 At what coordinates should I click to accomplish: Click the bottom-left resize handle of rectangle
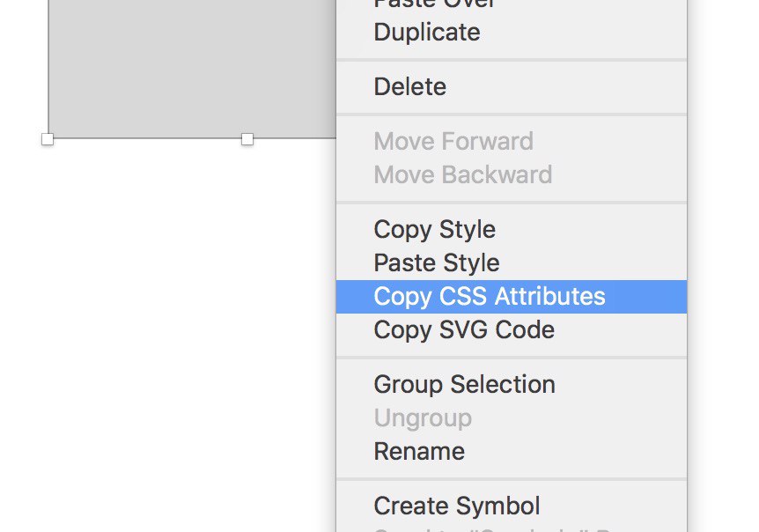(48, 139)
